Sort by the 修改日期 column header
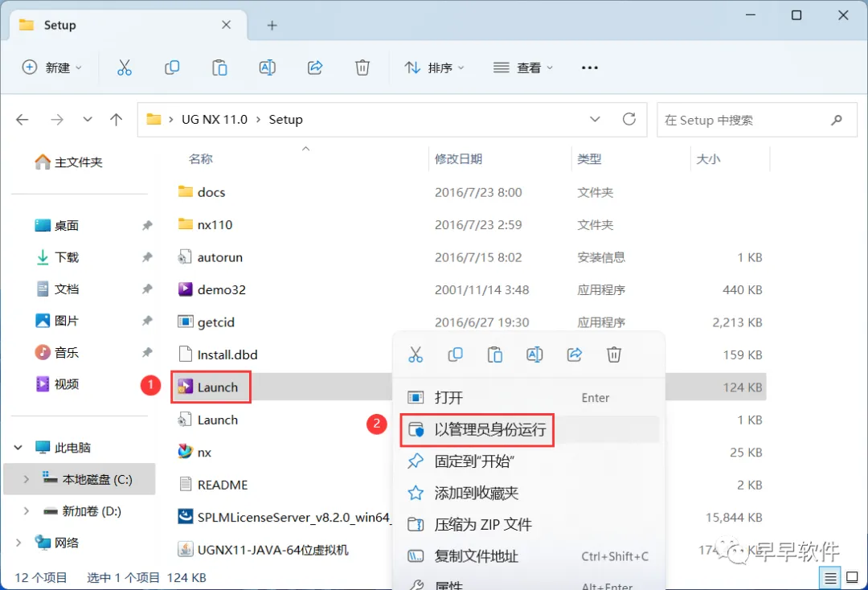This screenshot has width=868, height=590. point(458,159)
